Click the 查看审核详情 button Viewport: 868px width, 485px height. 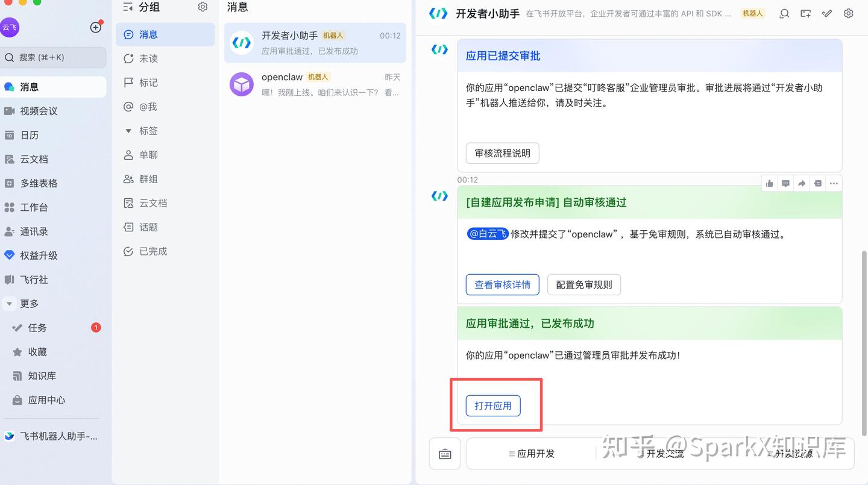pyautogui.click(x=503, y=284)
